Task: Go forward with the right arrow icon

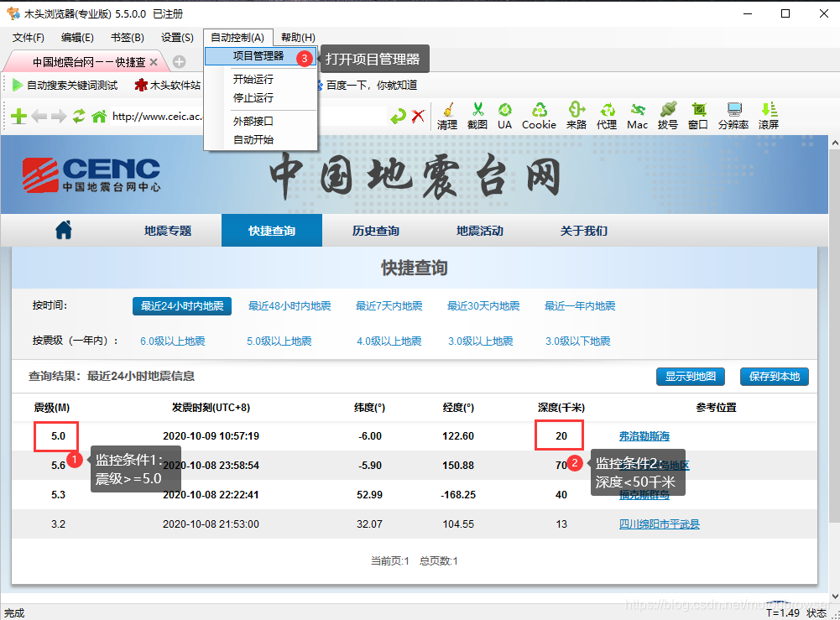Action: click(x=59, y=116)
